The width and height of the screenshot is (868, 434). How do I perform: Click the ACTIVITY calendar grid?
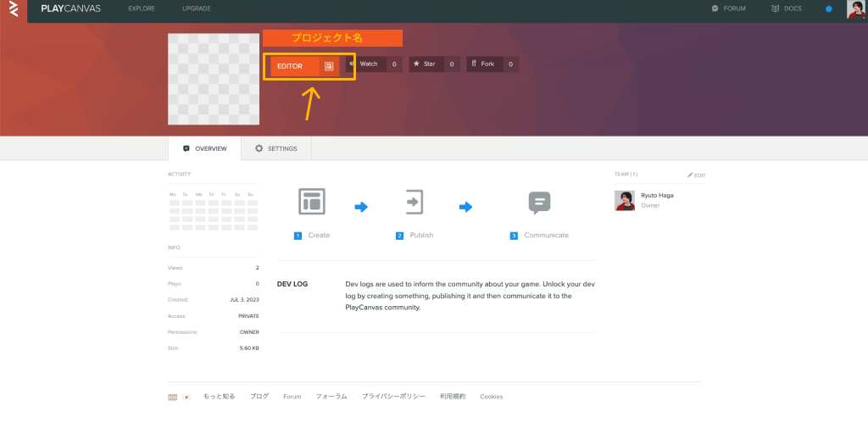213,210
